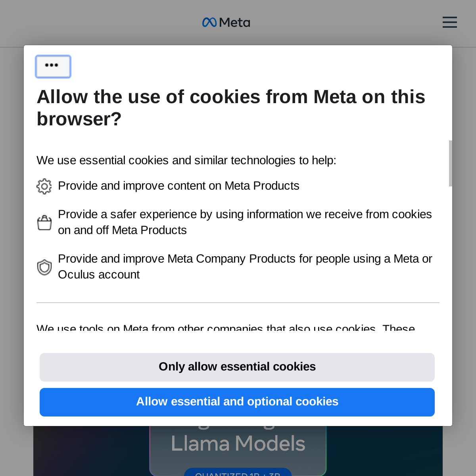Click the Llama Models title behind dialog
The width and height of the screenshot is (476, 476).
click(x=238, y=443)
